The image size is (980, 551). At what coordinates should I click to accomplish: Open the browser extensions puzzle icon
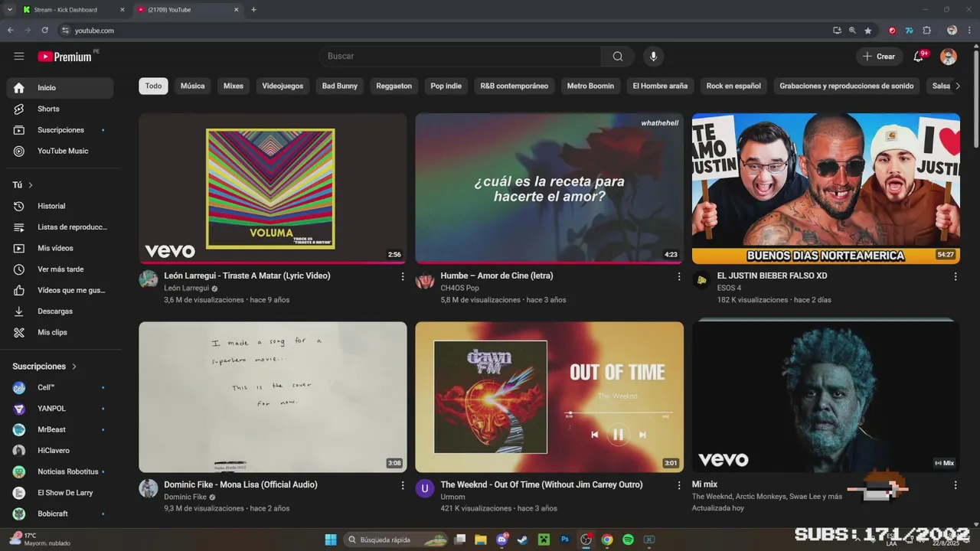coord(926,31)
